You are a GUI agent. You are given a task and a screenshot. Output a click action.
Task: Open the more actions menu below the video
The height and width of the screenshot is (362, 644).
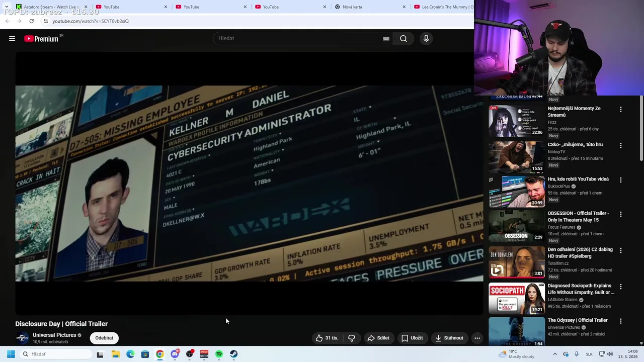[x=477, y=338]
